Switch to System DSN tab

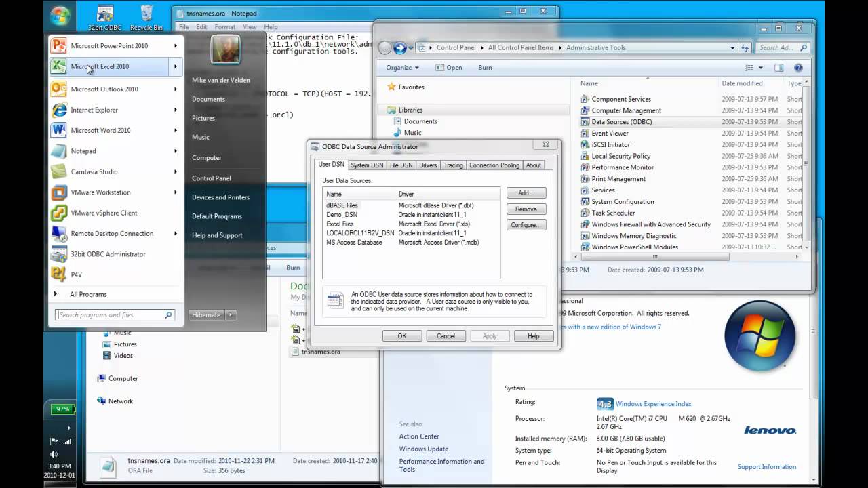tap(367, 165)
